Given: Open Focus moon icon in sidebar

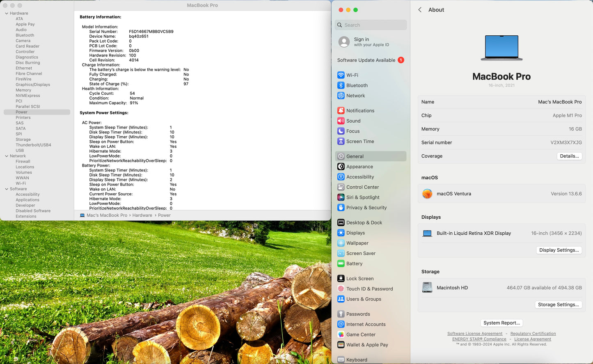Looking at the screenshot, I should (341, 131).
